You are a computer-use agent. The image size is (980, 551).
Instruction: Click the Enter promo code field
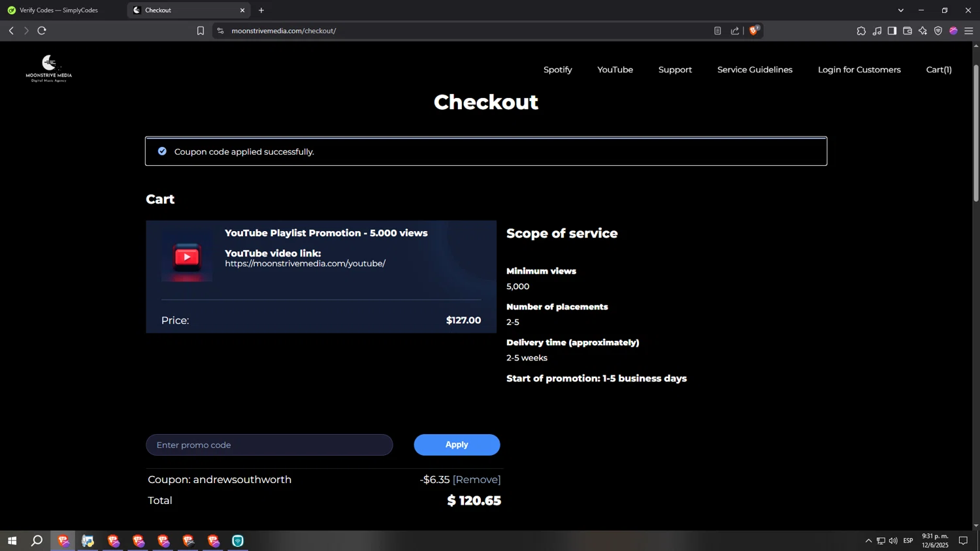pos(269,445)
